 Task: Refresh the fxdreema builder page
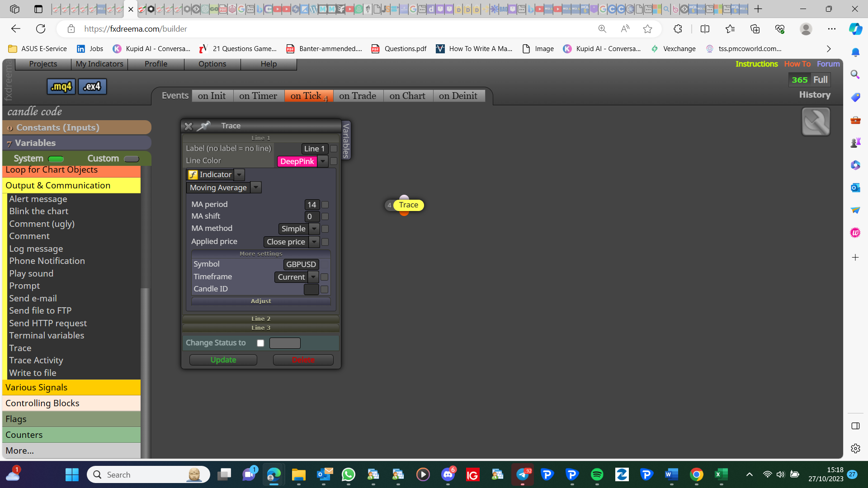pos(41,29)
